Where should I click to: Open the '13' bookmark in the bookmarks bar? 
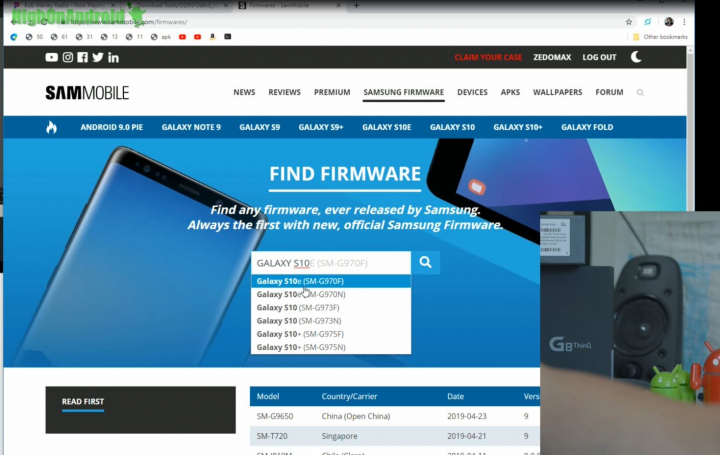tap(109, 37)
